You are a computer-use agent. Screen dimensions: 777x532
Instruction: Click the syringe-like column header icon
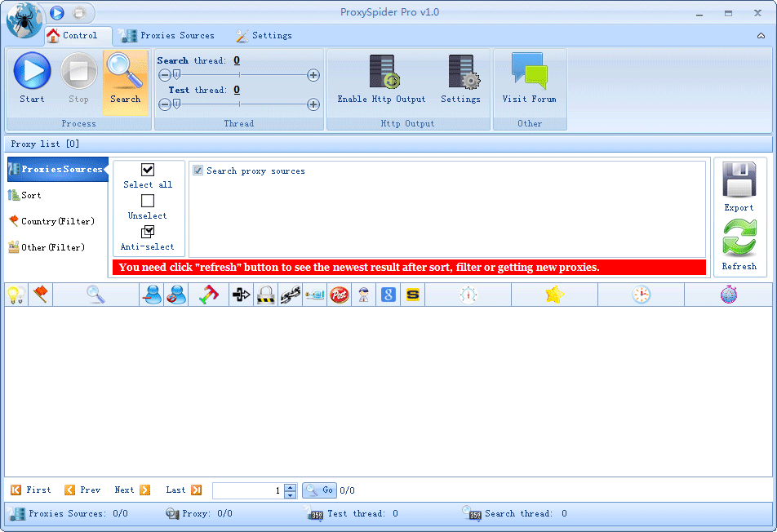(x=315, y=295)
